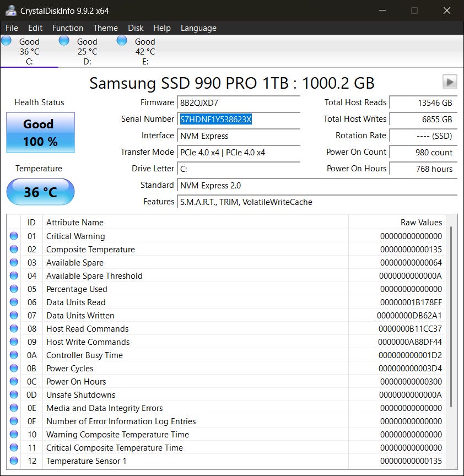
Task: Minimize the CrystalDiskInfo window
Action: click(x=382, y=10)
